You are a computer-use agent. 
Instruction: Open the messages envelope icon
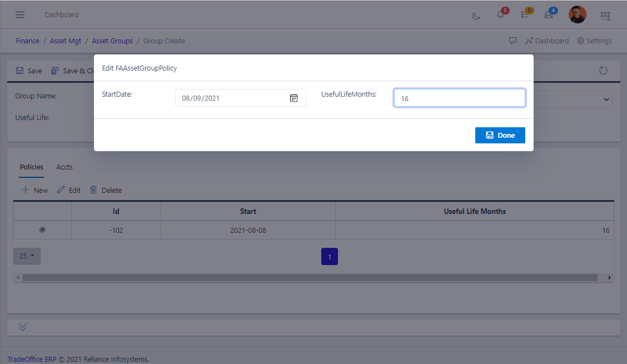pos(549,15)
